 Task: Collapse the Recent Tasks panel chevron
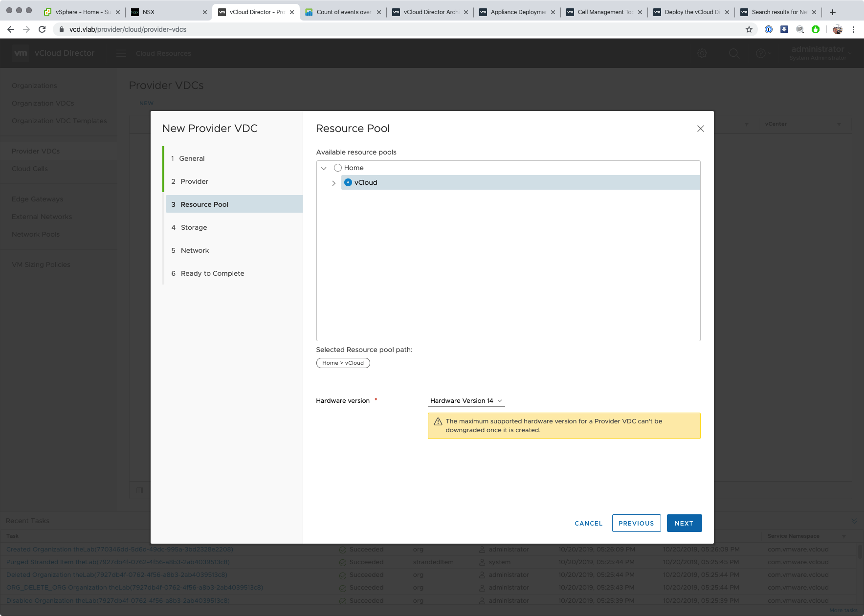pyautogui.click(x=854, y=521)
